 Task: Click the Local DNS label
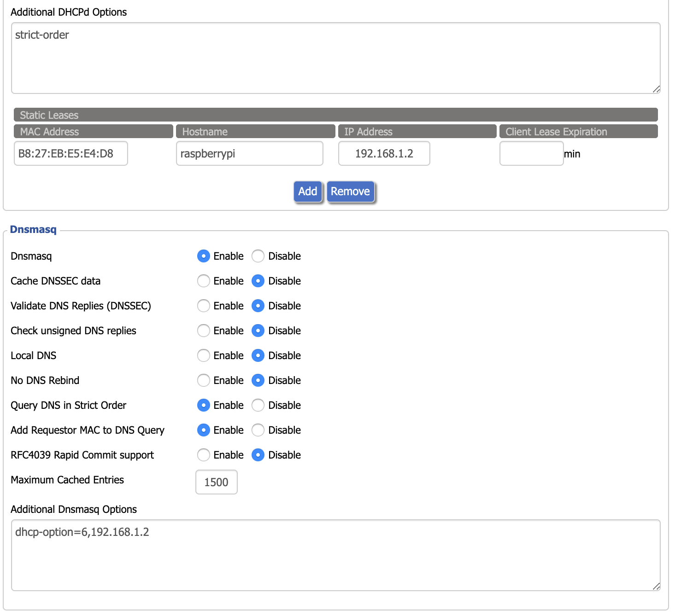34,355
